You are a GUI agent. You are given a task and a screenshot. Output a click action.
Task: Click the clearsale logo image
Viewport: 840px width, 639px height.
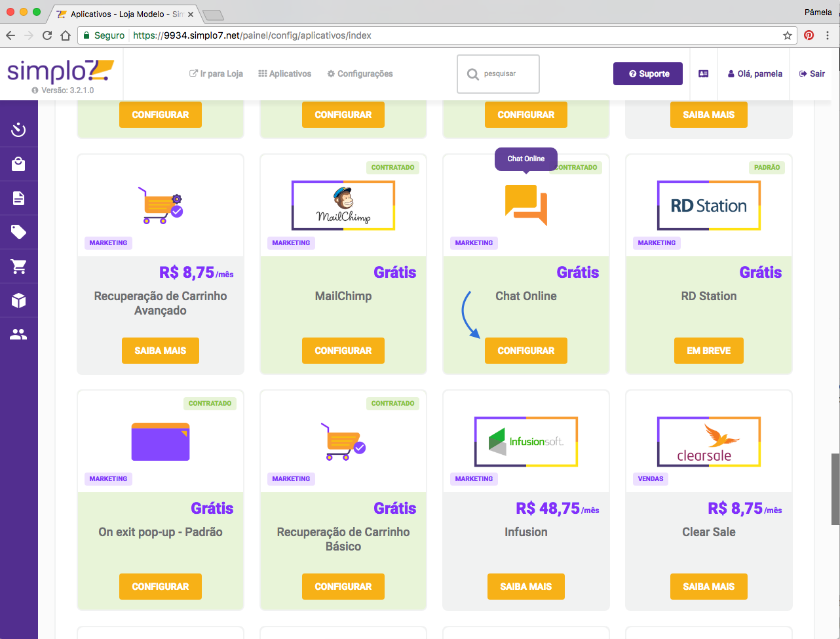click(x=709, y=441)
